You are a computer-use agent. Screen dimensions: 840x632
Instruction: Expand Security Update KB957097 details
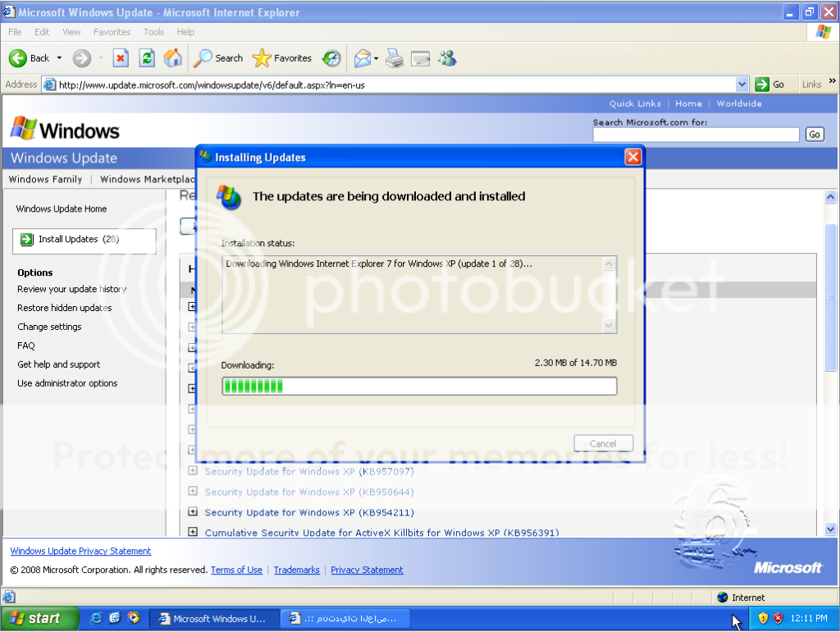[193, 471]
